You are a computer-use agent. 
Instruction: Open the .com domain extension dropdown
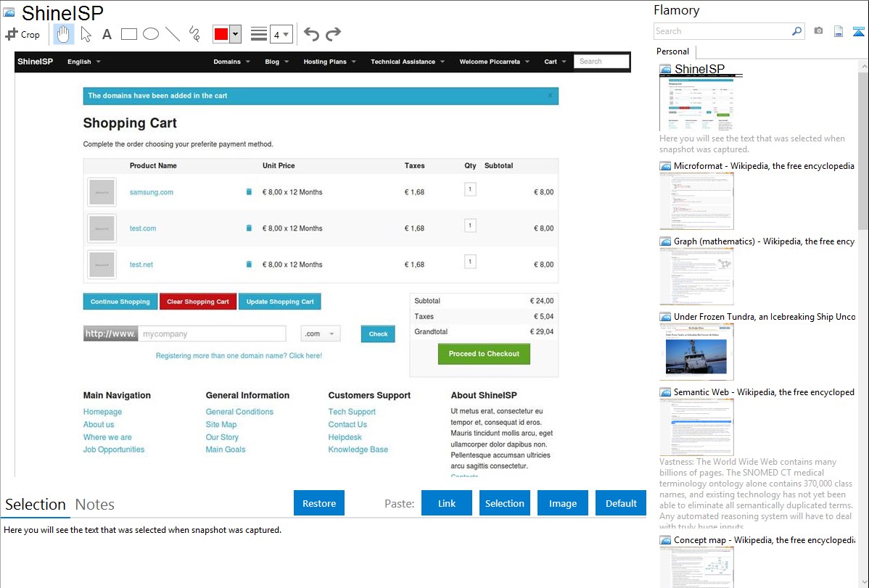321,334
